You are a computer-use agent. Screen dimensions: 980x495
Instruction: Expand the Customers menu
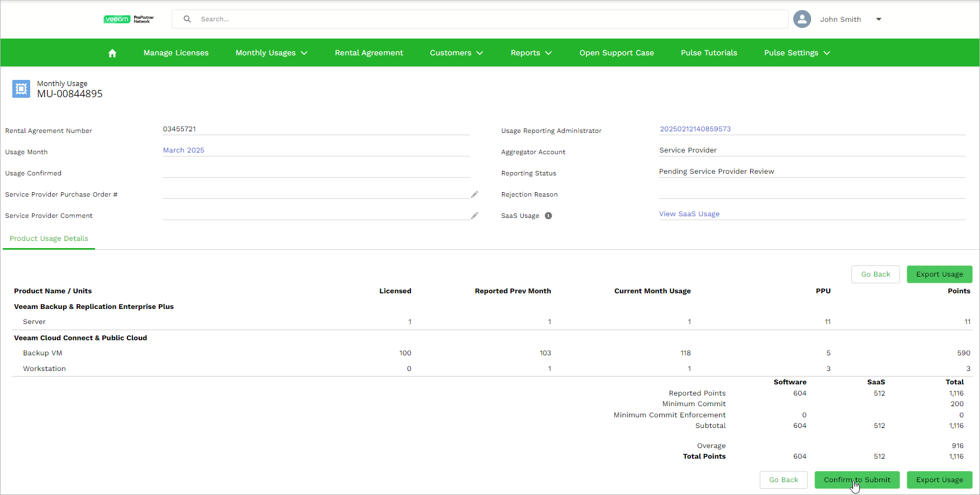pos(456,53)
